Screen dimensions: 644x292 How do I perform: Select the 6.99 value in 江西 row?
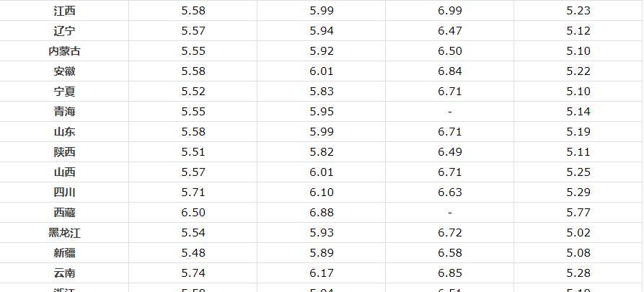coord(450,11)
